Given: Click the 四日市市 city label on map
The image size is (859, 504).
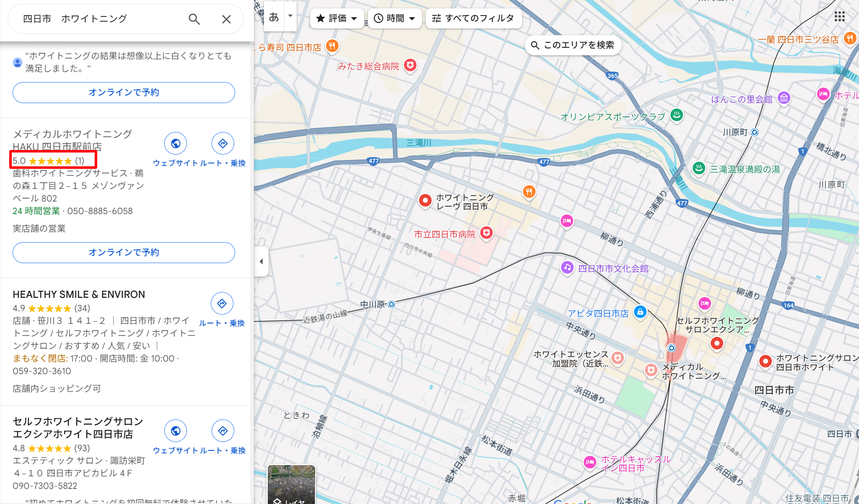Looking at the screenshot, I should point(774,390).
